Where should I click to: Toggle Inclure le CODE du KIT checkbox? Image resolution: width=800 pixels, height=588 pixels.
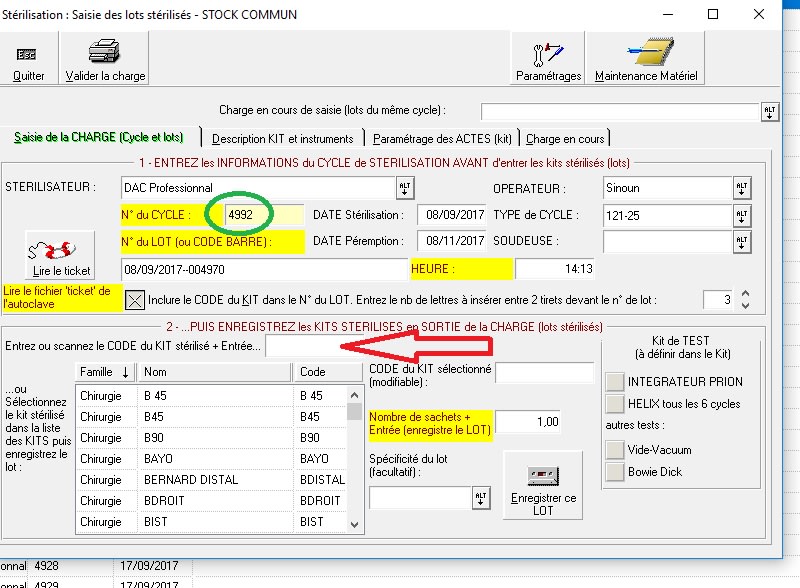[135, 300]
